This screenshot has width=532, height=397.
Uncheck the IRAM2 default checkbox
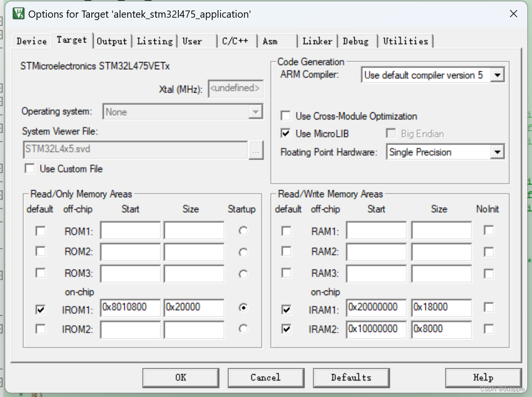(x=286, y=329)
